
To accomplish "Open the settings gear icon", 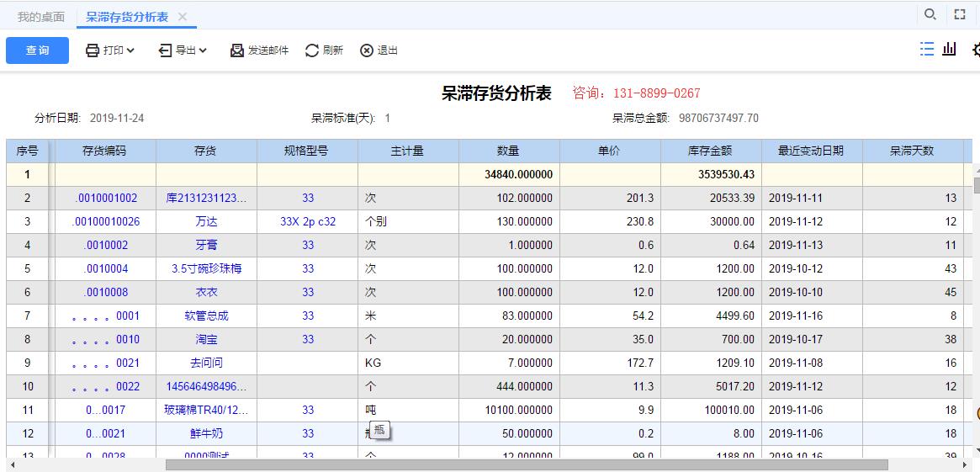I will point(976,50).
